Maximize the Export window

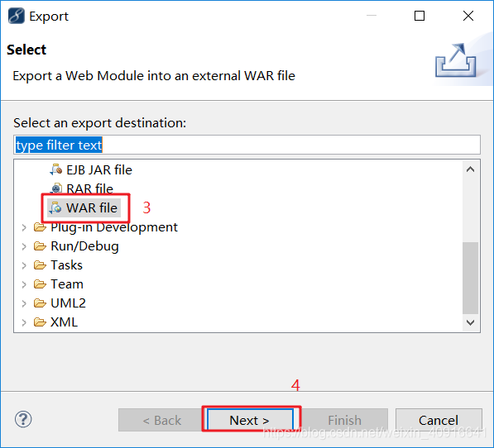pos(420,16)
